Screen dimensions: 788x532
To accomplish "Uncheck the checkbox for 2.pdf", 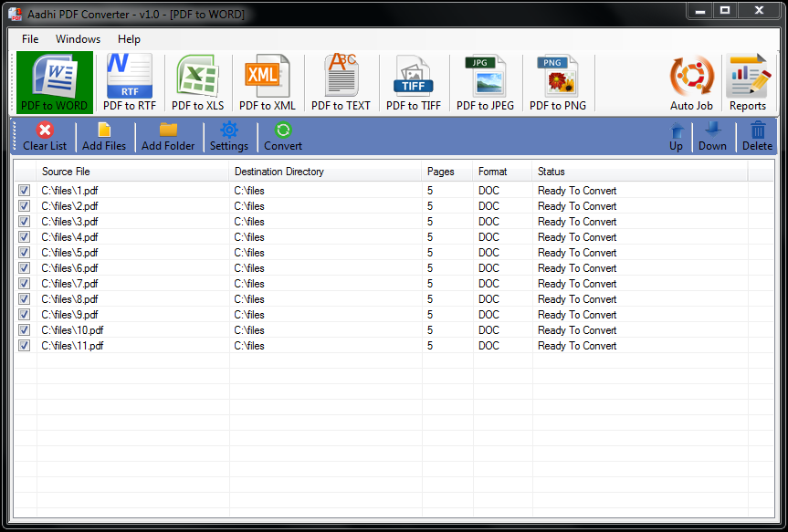I will tap(24, 206).
